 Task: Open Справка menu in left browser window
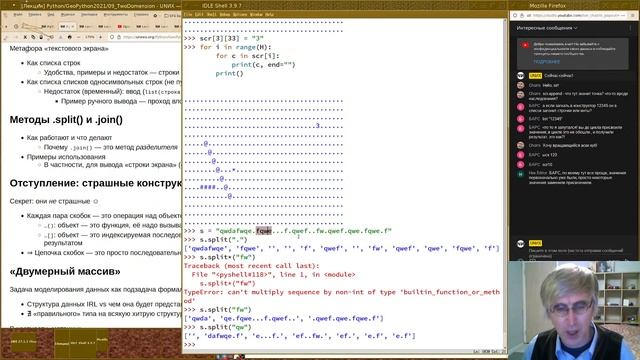[141, 15]
